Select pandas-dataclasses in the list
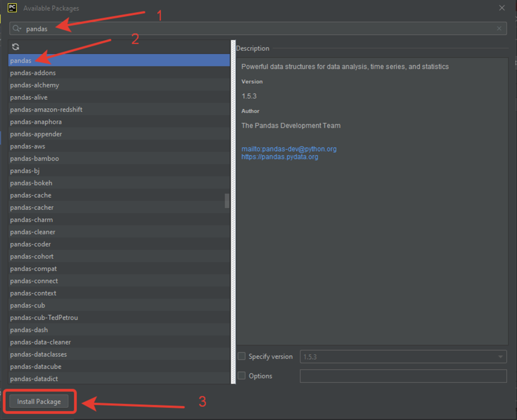 click(119, 354)
